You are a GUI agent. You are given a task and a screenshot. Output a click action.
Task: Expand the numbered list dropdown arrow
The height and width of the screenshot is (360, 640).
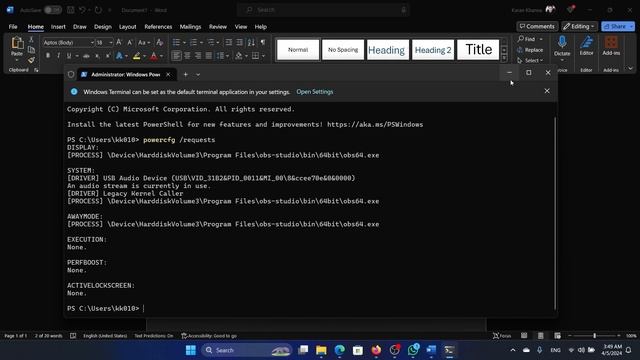(201, 42)
